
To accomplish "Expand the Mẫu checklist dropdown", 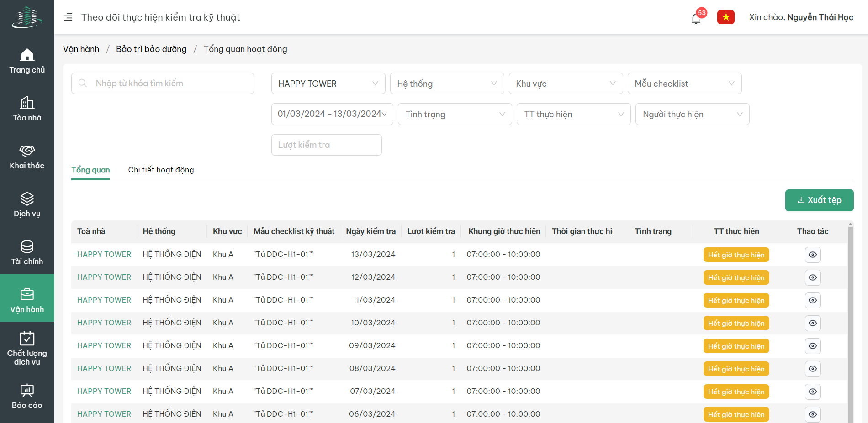I will click(x=685, y=84).
